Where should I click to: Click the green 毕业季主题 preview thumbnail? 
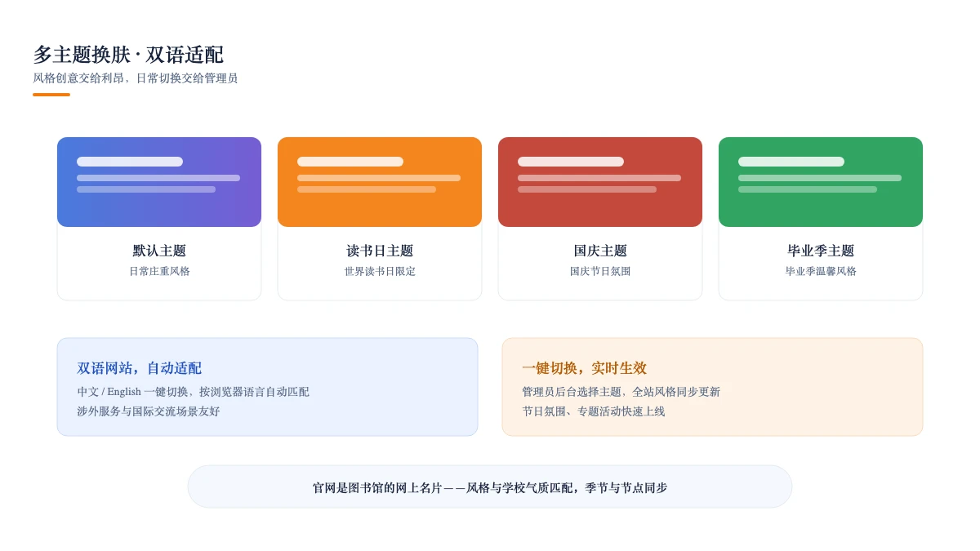pyautogui.click(x=821, y=182)
